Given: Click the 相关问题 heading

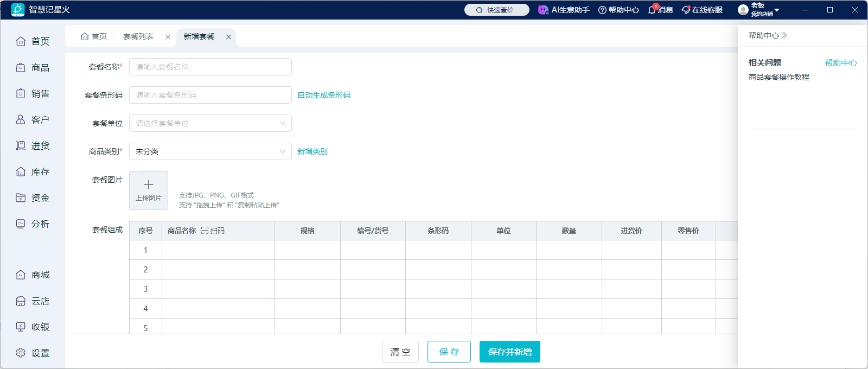Looking at the screenshot, I should coord(765,63).
